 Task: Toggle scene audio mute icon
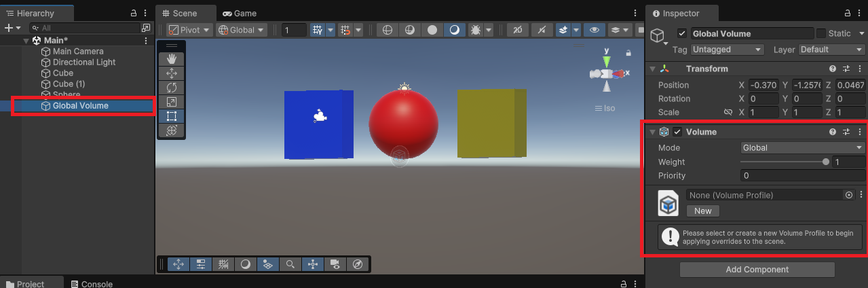point(541,30)
